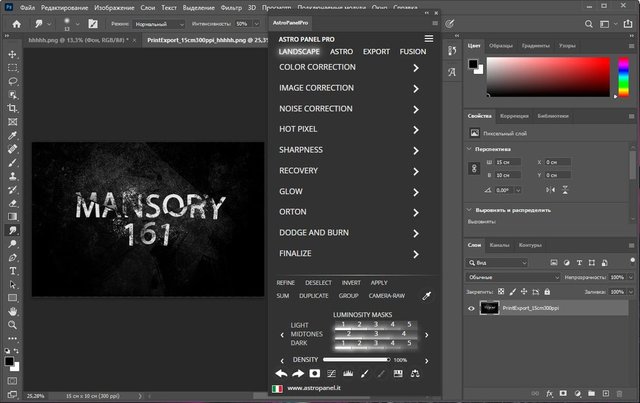Open the Нормальный mode dropdown
The width and height of the screenshot is (640, 403).
(159, 24)
